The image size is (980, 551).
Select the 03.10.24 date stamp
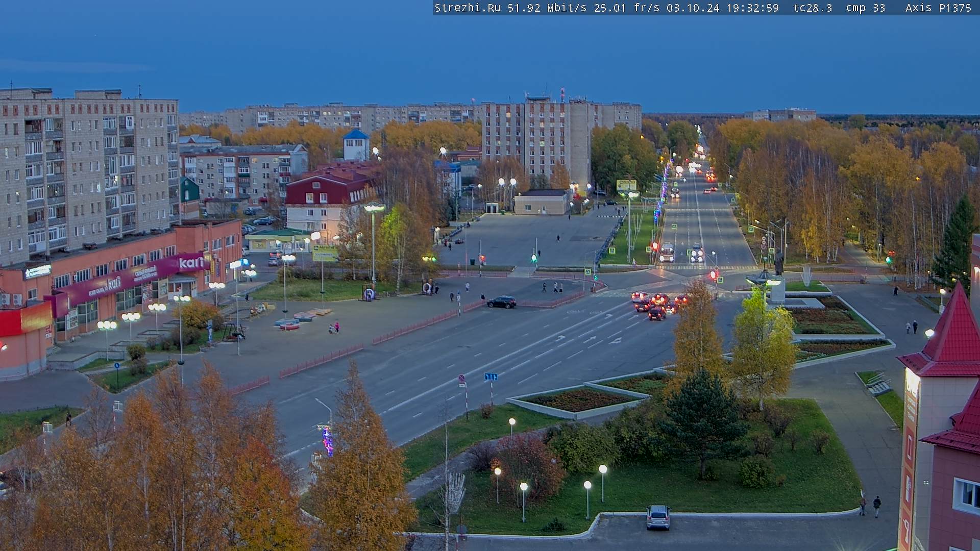[x=693, y=8]
